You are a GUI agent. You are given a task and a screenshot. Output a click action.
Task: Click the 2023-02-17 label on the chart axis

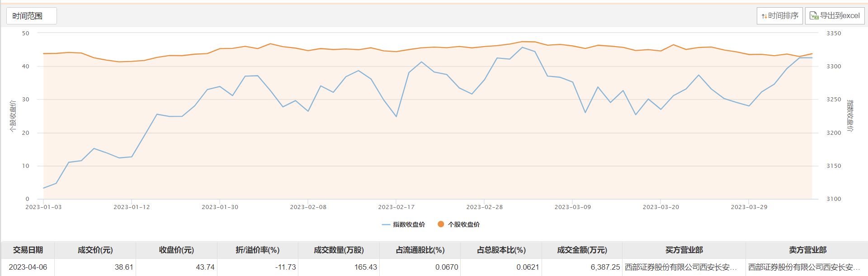click(396, 207)
